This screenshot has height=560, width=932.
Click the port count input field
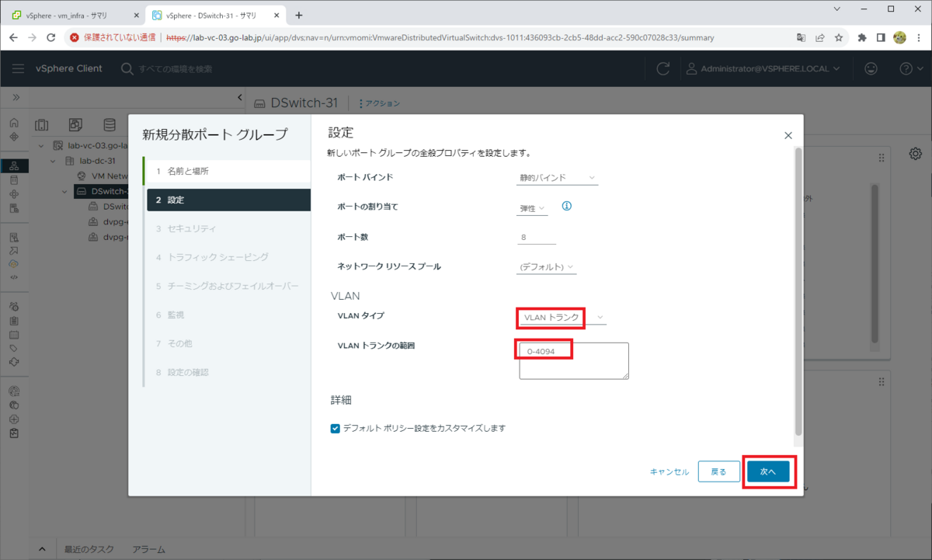click(x=537, y=238)
